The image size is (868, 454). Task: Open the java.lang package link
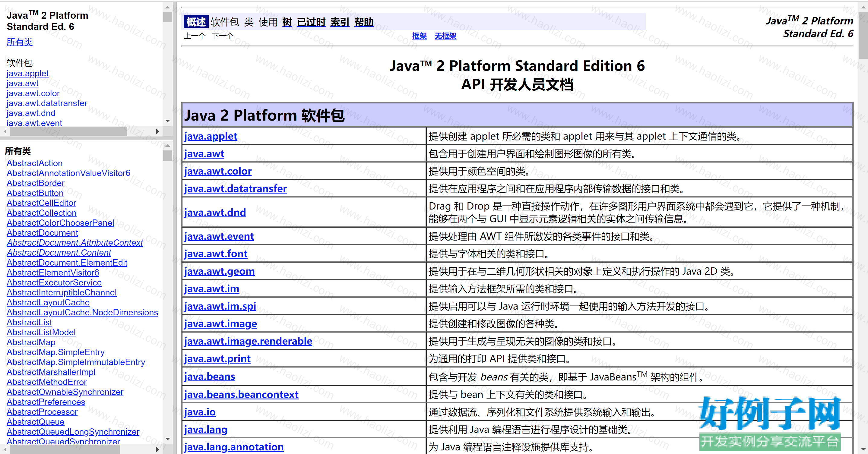coord(206,430)
